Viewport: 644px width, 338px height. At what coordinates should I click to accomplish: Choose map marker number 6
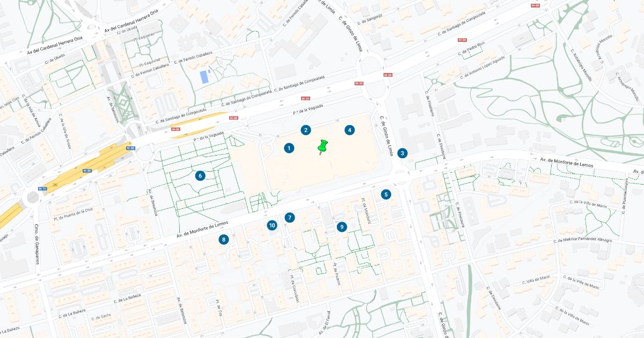(x=200, y=175)
